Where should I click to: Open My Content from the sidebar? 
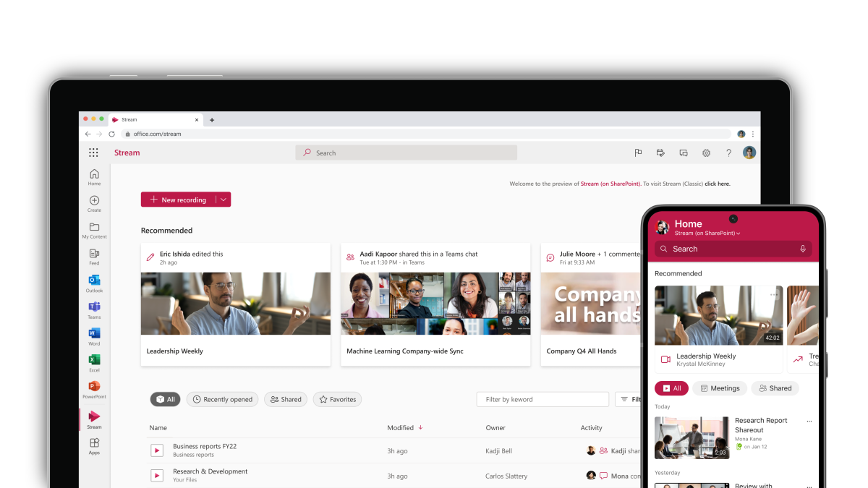(x=94, y=228)
